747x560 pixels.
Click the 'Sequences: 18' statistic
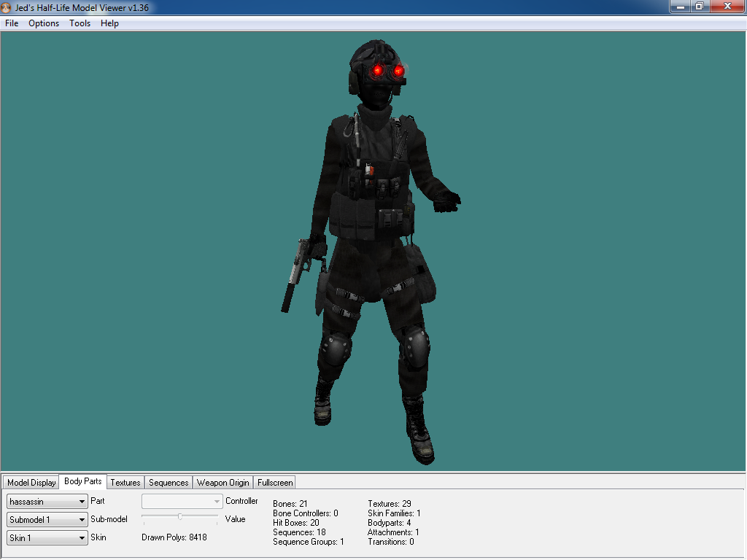pos(299,532)
